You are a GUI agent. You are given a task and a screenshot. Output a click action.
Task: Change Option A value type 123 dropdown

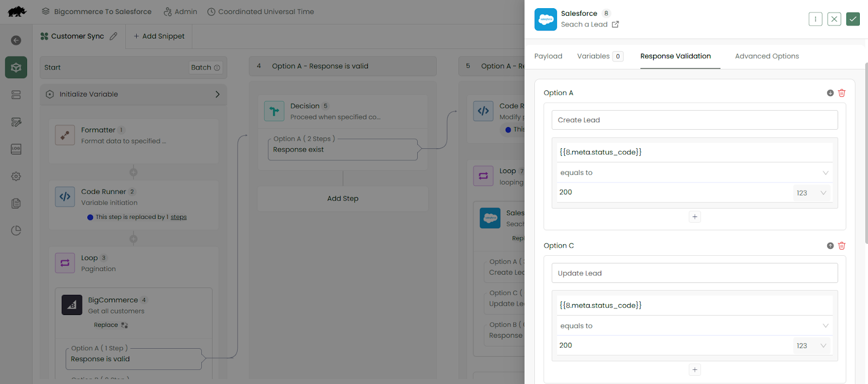click(812, 193)
